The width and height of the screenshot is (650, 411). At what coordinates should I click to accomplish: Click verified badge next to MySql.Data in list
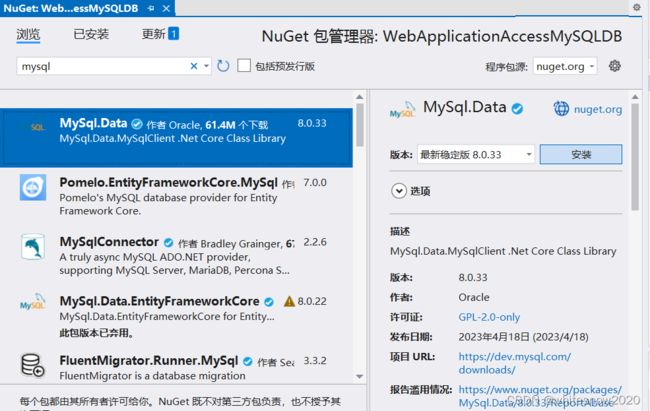[x=137, y=124]
